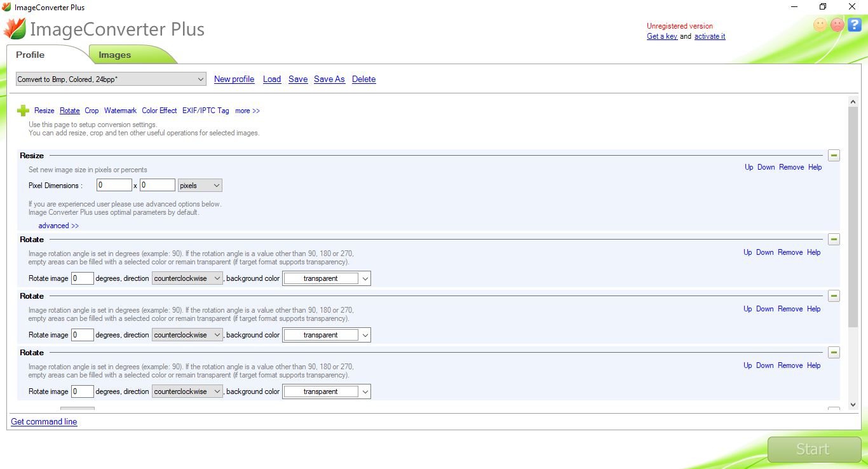
Task: Open background color picker in first Rotate section
Action: 327,278
